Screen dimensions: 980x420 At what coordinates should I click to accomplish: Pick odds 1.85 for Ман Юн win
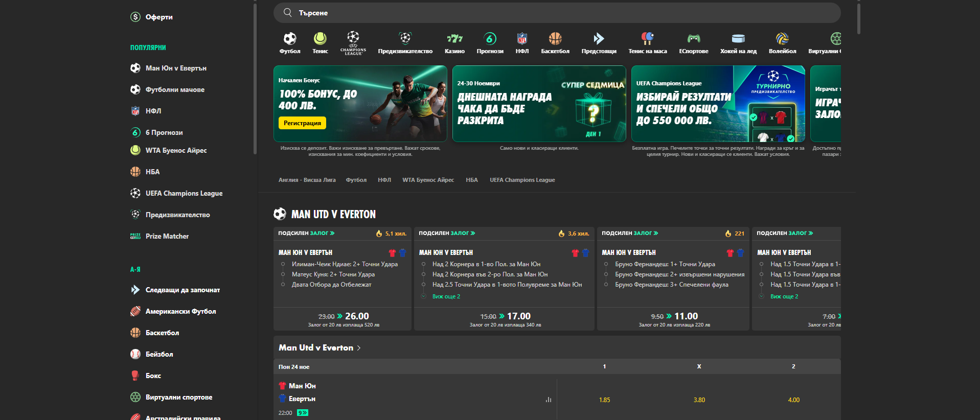pyautogui.click(x=604, y=400)
